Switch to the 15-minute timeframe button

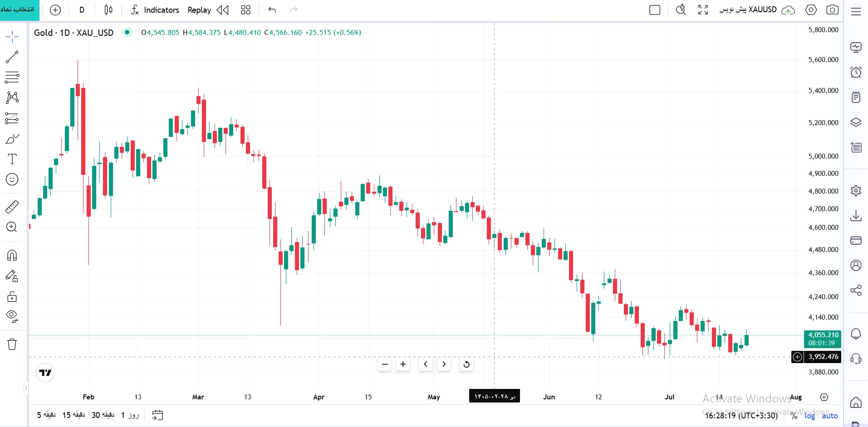[x=74, y=415]
